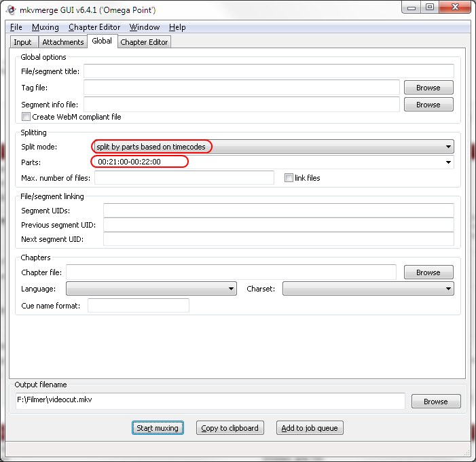Click Start muxing button
The height and width of the screenshot is (462, 476).
158,428
